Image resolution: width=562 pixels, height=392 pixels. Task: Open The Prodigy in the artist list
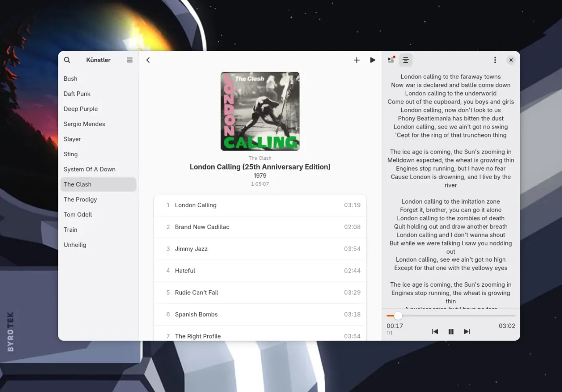[x=80, y=199]
